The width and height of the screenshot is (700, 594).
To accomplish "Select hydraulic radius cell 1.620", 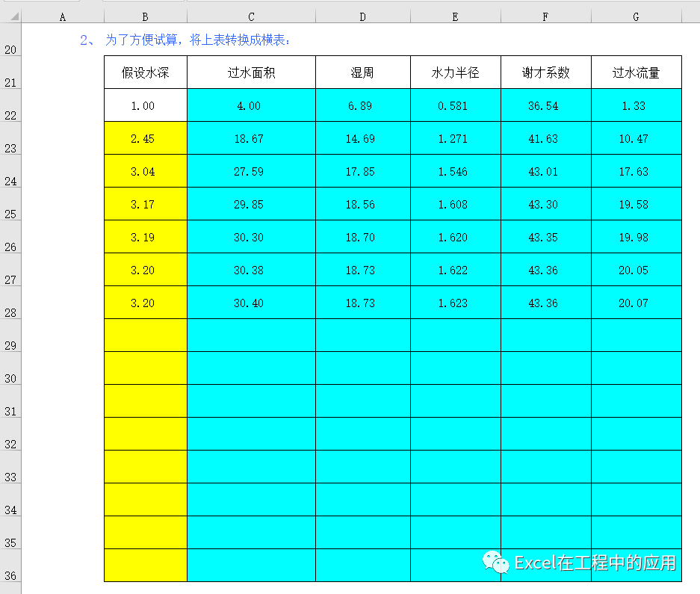I will tap(456, 237).
